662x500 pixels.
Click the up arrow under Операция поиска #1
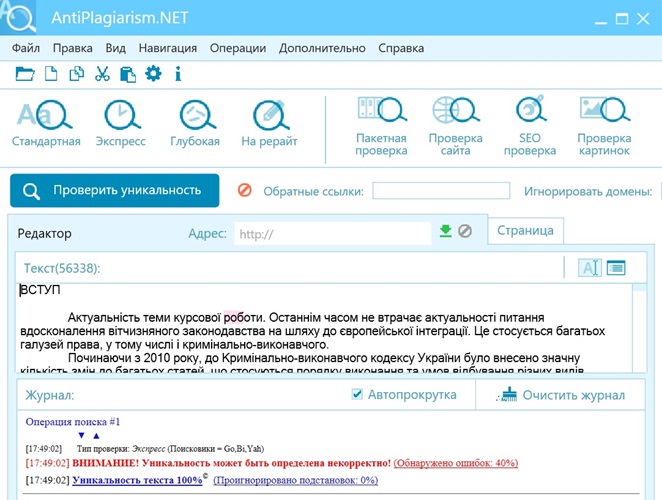[x=96, y=435]
